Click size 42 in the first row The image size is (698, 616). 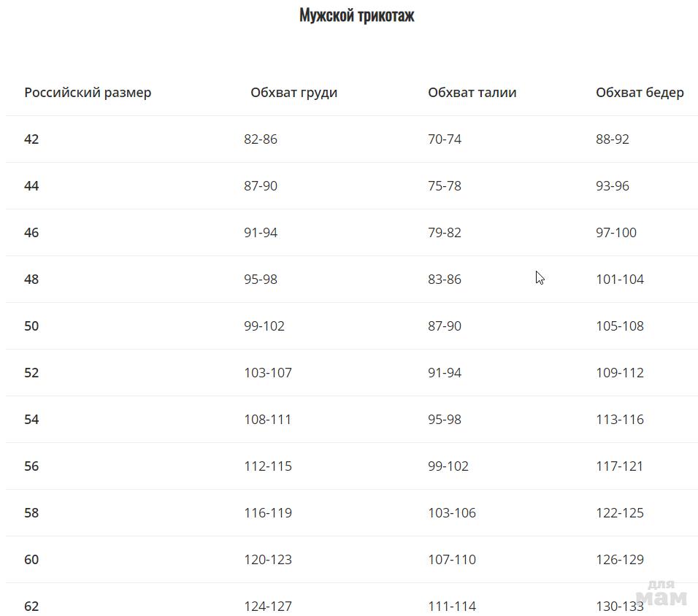pyautogui.click(x=31, y=139)
